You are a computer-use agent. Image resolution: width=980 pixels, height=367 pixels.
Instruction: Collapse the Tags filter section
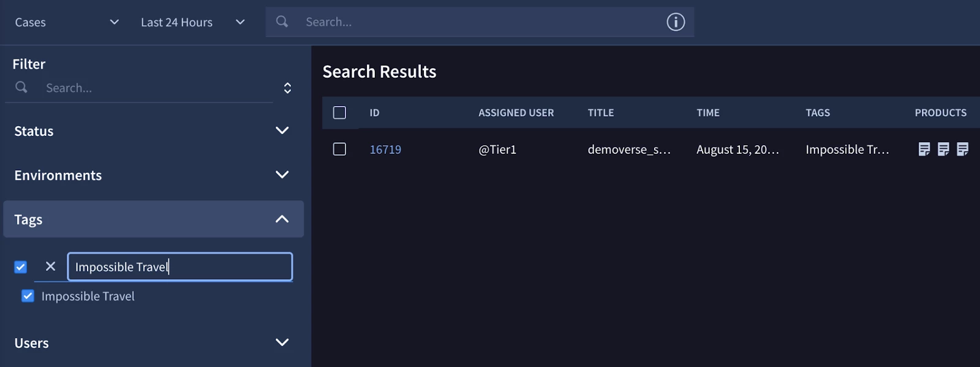[x=153, y=219]
